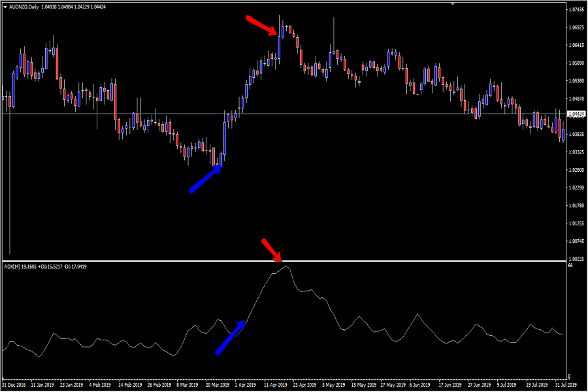The image size is (588, 392).
Task: Click the triangle beside AUDNZD,Daily title
Action: (5, 7)
